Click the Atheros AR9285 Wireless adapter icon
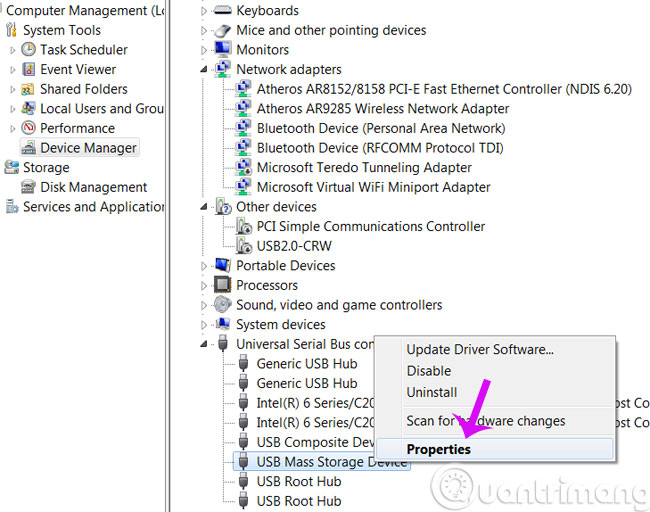This screenshot has height=512, width=650. click(243, 108)
